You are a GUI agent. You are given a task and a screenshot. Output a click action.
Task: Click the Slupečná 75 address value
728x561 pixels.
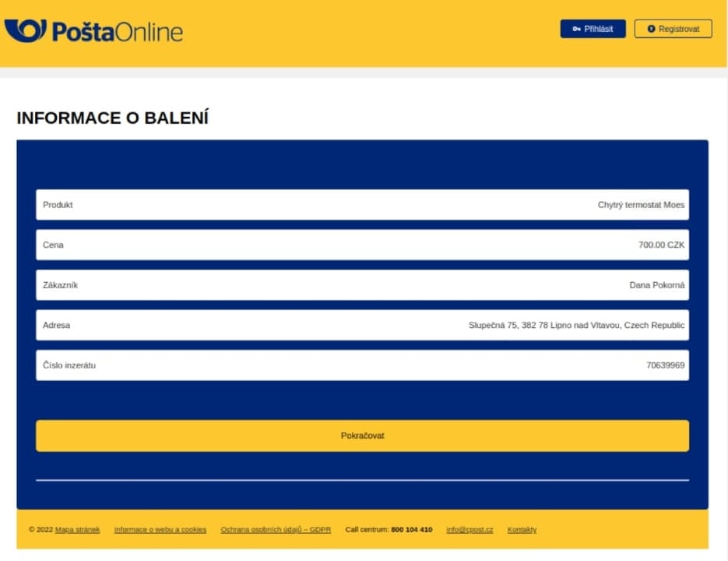tap(576, 325)
